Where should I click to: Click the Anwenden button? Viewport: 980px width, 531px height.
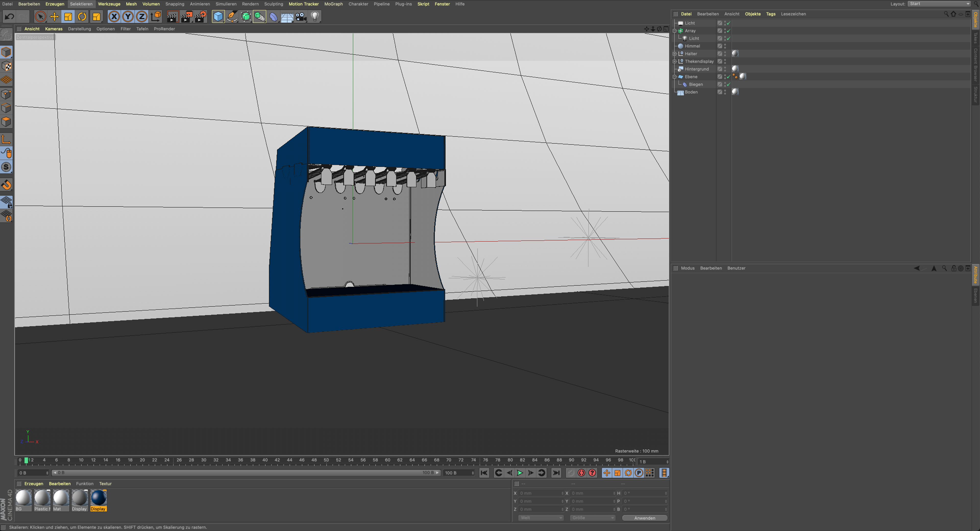coord(644,518)
